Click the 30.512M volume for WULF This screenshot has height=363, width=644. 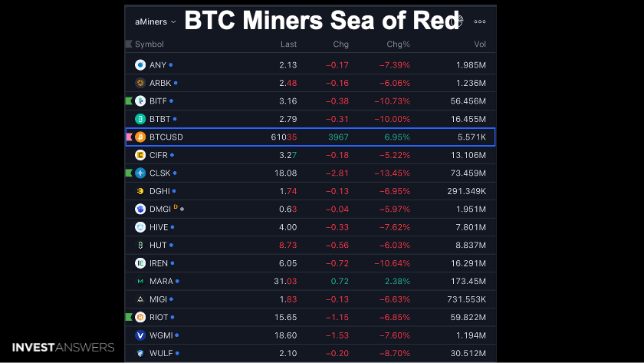[468, 353]
